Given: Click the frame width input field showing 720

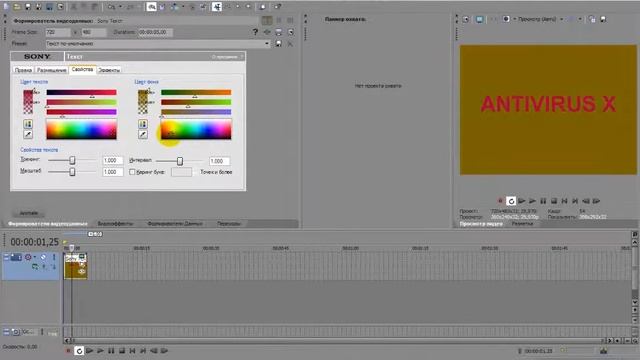Looking at the screenshot, I should tap(58, 32).
